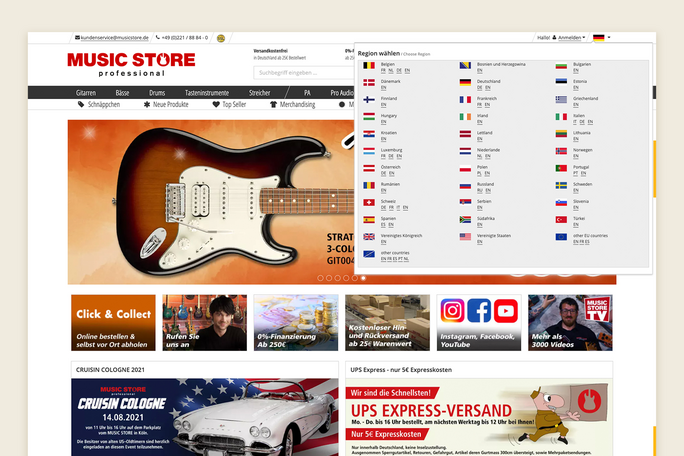
Task: Select the Belgien flag icon
Action: pyautogui.click(x=369, y=65)
